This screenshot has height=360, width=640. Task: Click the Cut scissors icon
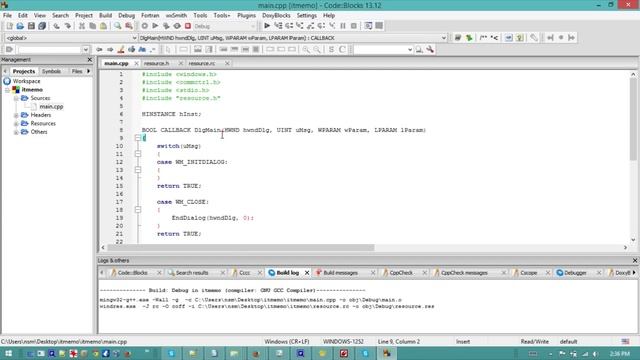pos(82,26)
